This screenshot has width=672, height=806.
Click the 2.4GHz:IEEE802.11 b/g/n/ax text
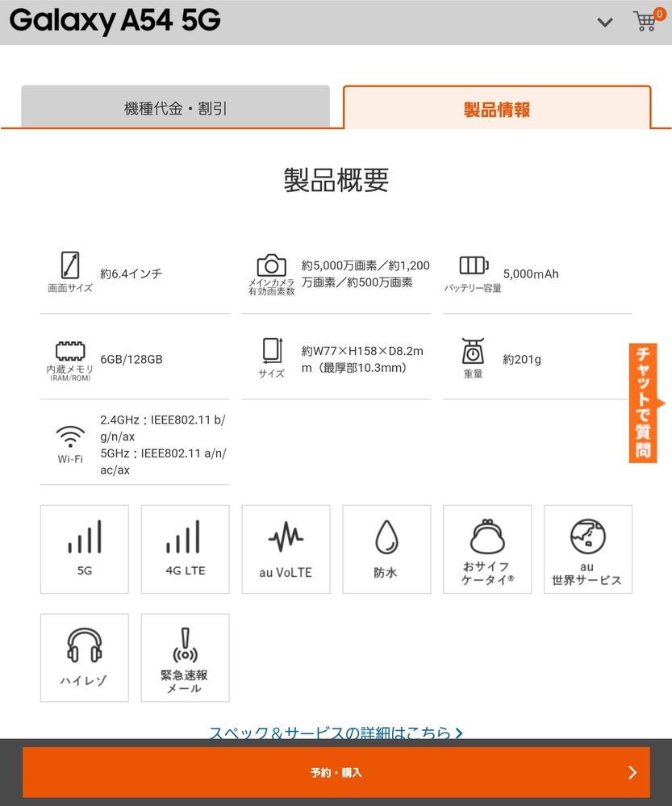163,428
